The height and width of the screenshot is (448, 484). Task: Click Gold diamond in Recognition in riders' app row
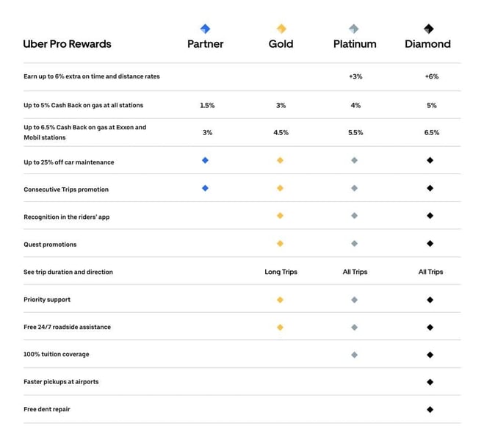[x=280, y=215]
